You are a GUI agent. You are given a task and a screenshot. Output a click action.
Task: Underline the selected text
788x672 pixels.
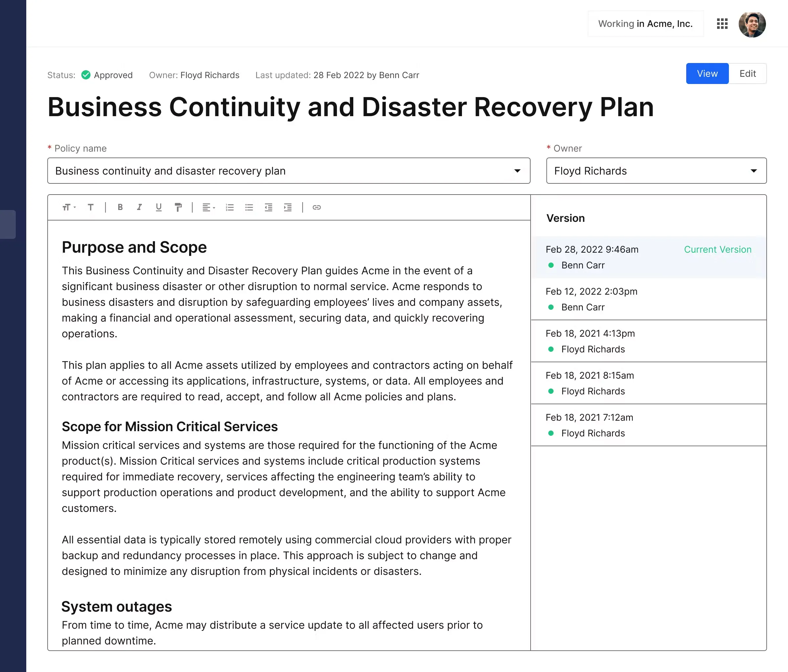(159, 207)
